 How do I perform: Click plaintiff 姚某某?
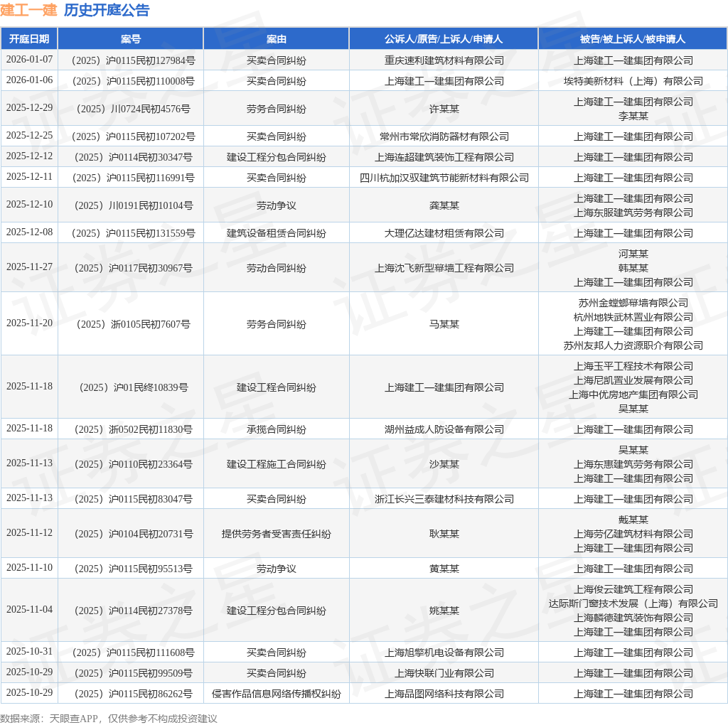[x=444, y=611]
